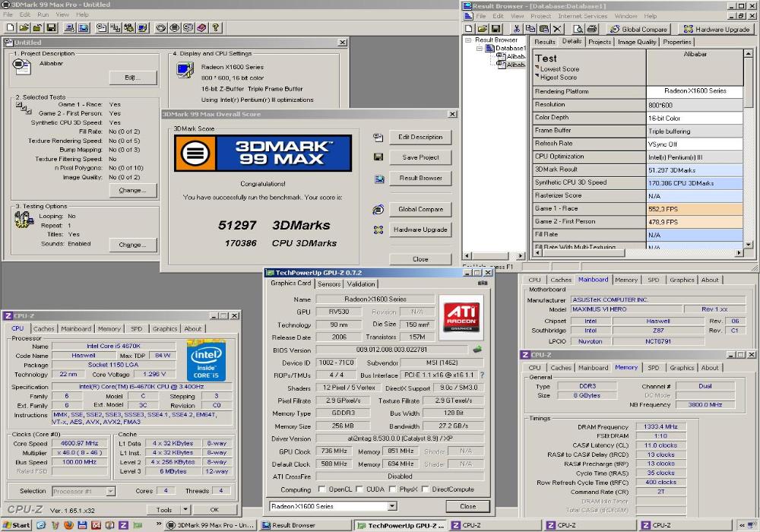Screen dimensions: 760x532
Task: Click the GPU-Z BIOS save chip icon
Action: coord(477,350)
